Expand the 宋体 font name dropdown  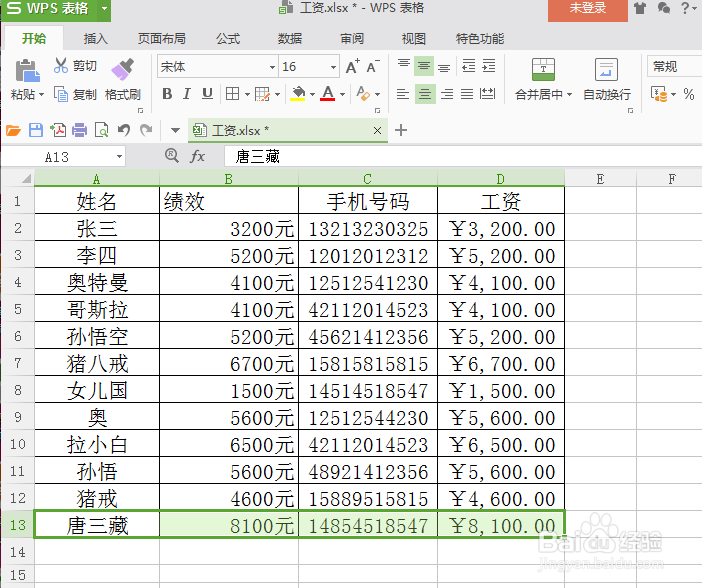click(272, 67)
